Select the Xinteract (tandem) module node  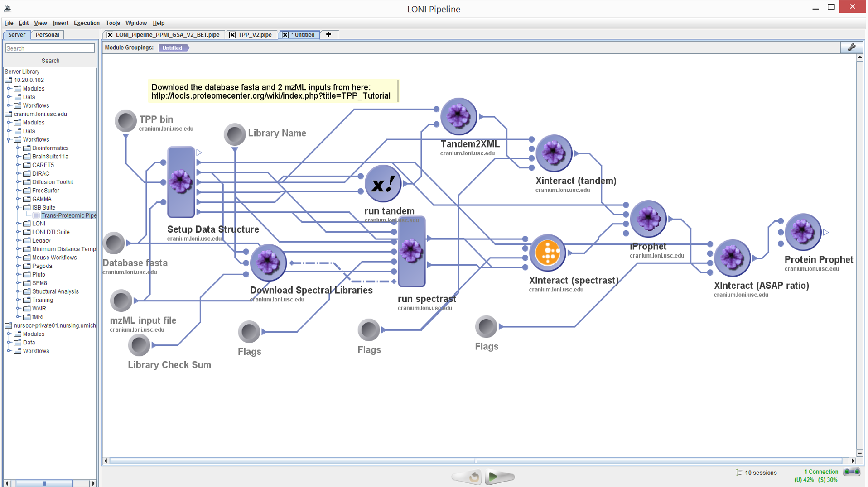tap(553, 153)
